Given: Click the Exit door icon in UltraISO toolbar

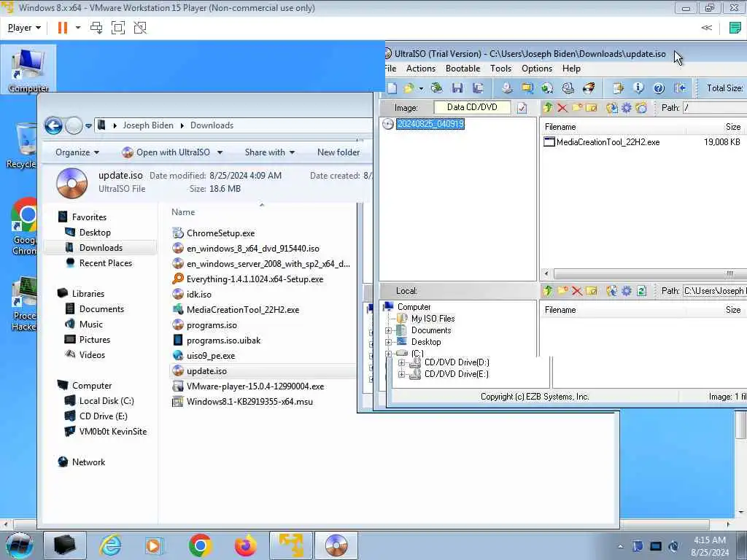Looking at the screenshot, I should tap(679, 88).
